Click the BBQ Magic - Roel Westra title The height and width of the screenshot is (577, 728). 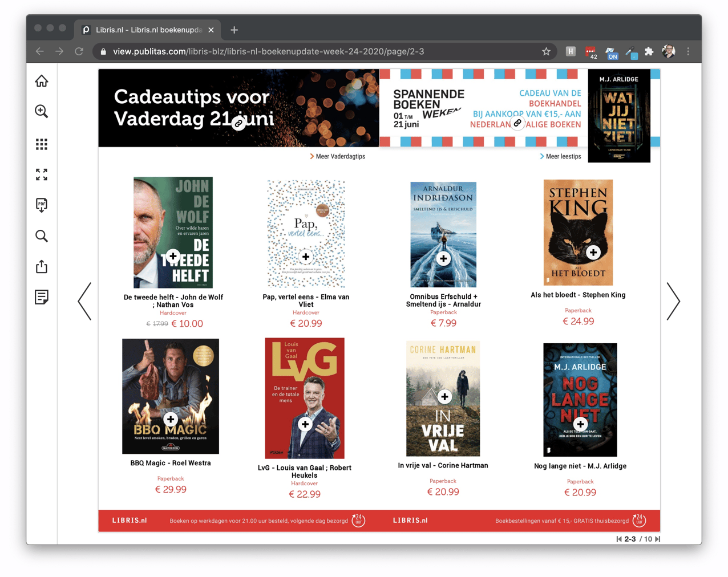pos(171,463)
